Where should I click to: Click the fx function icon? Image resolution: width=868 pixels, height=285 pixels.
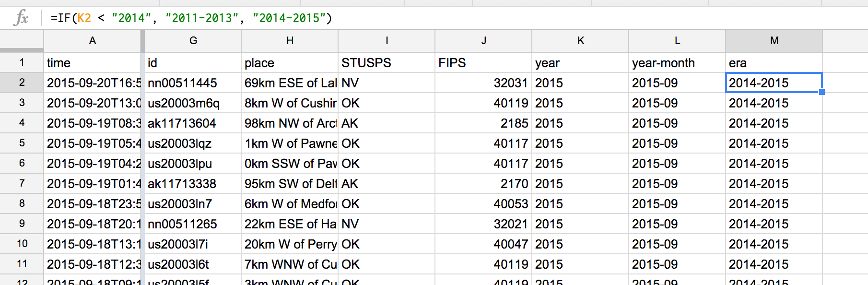(21, 18)
